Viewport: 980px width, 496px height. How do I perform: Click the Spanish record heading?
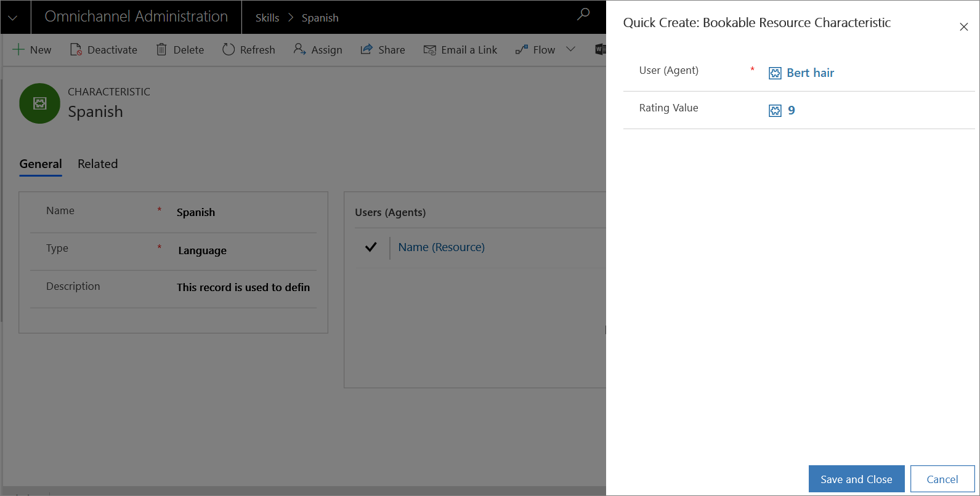[95, 111]
